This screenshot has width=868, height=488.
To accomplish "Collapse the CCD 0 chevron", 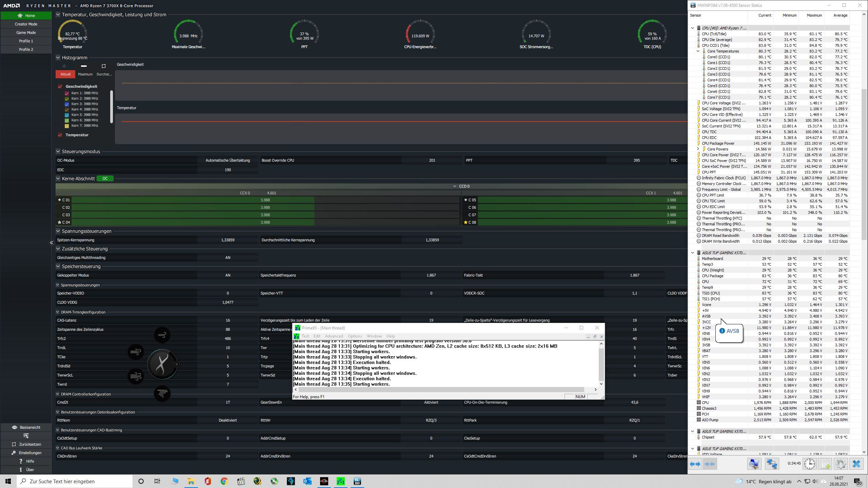I will 455,186.
